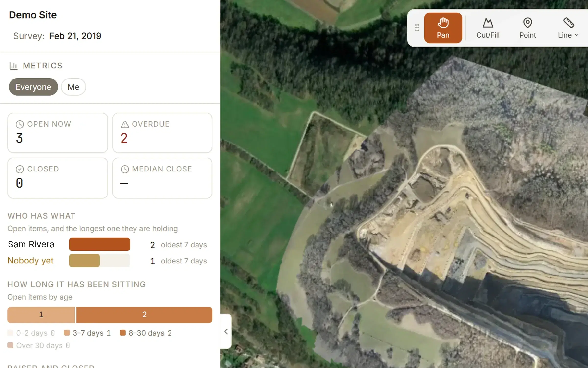Viewport: 588px width, 368px height.
Task: Switch metrics filter to Everyone
Action: pos(33,87)
